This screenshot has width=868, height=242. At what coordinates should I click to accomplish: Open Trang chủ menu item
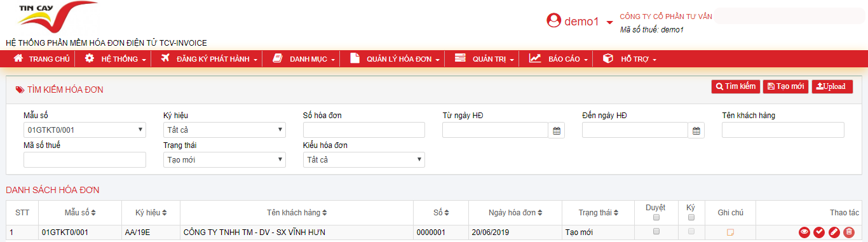point(41,58)
